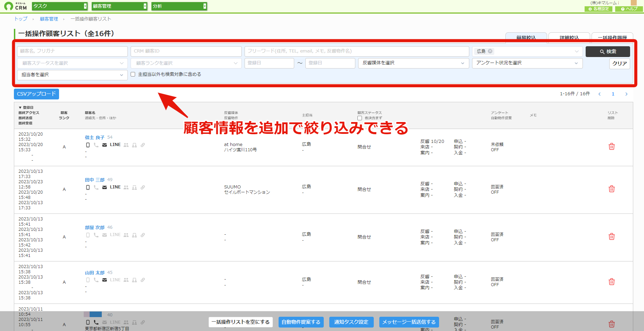This screenshot has height=331, width=644.
Task: Toggle 他決含まず checkbox in header
Action: [x=360, y=118]
